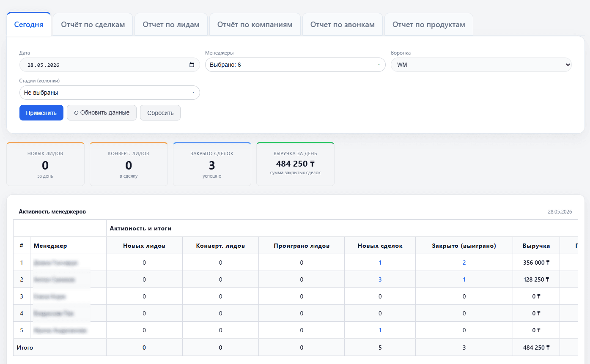Click the Сбросить button
The image size is (590, 364).
[x=160, y=113]
